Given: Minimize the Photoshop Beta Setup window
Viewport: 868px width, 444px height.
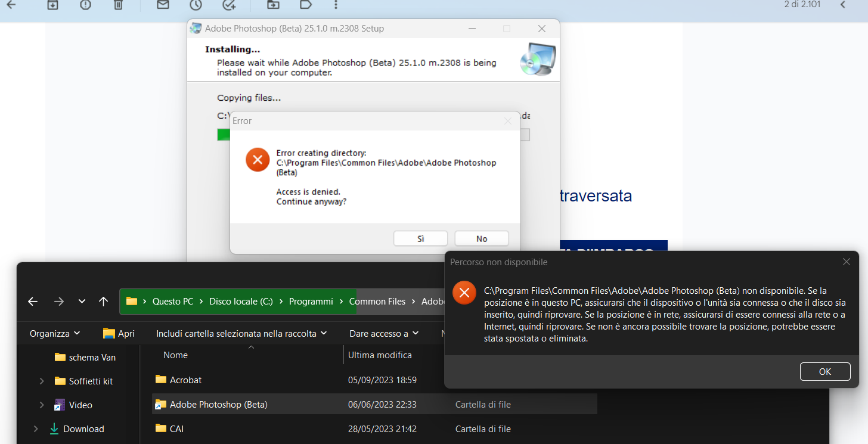Looking at the screenshot, I should click(472, 29).
